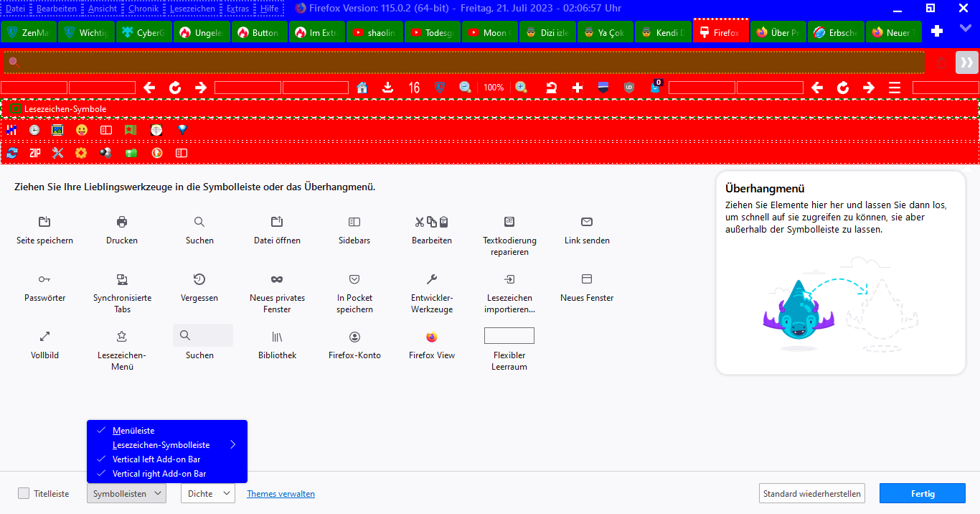Screen dimensions: 980x514
Task: Reset zoom via the 100% indicator
Action: (x=494, y=88)
